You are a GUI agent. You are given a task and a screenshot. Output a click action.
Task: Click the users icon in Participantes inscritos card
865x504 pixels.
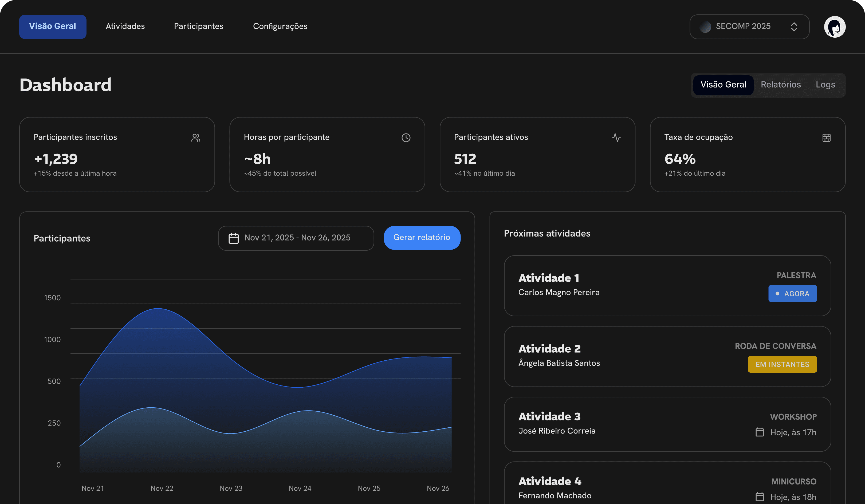click(x=196, y=138)
